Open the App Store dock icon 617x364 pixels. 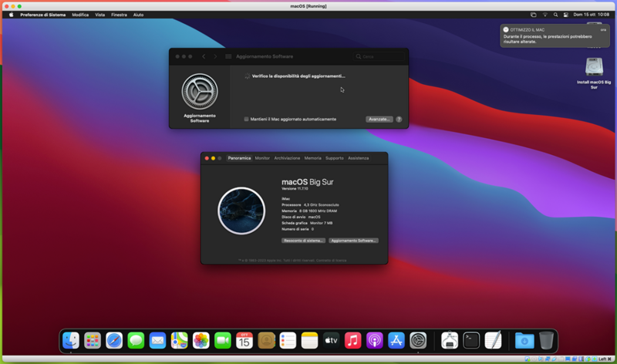click(x=396, y=340)
